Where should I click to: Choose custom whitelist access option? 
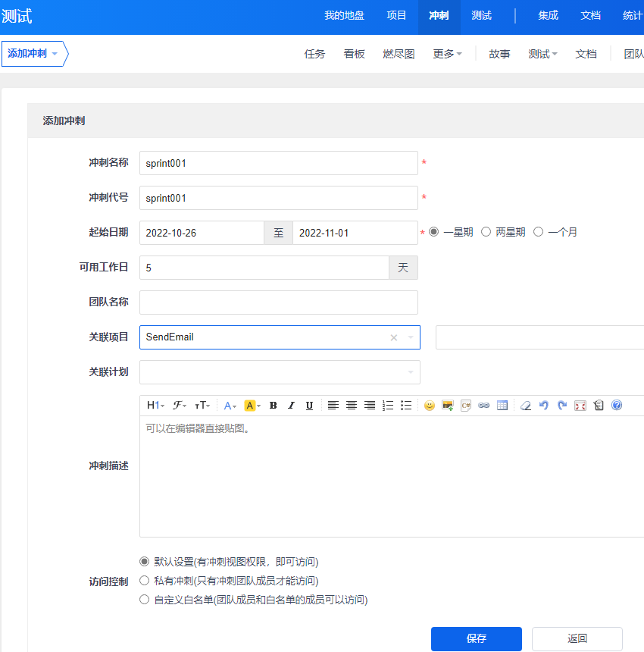pos(144,600)
